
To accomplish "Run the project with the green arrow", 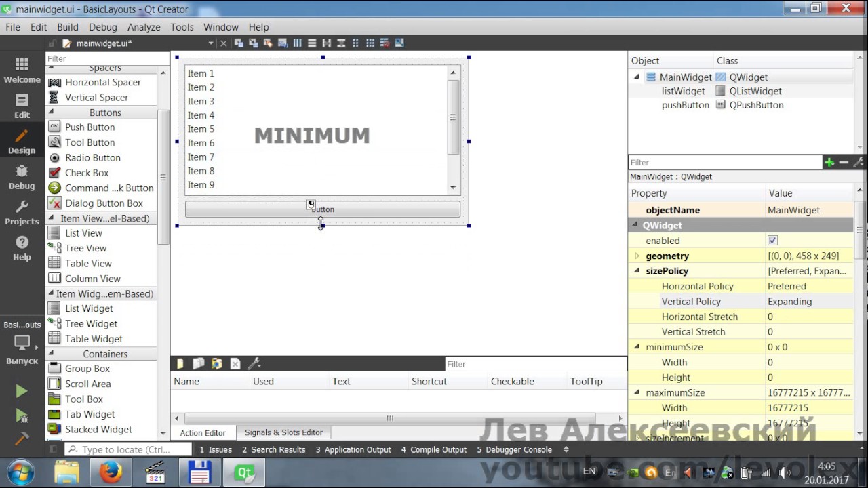I will [x=22, y=391].
